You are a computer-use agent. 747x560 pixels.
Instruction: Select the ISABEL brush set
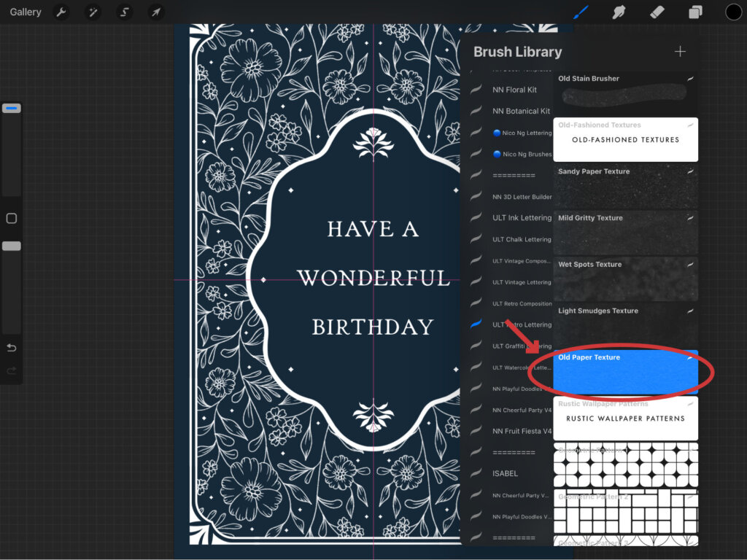[505, 474]
